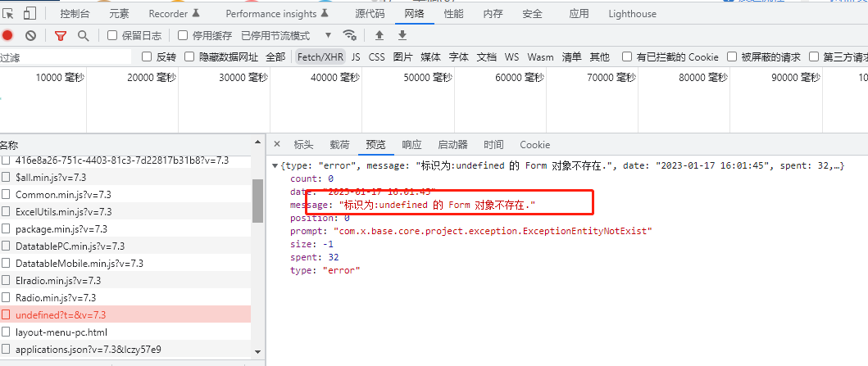Switch to the 内存 panel tab
The height and width of the screenshot is (366, 868).
coord(493,14)
